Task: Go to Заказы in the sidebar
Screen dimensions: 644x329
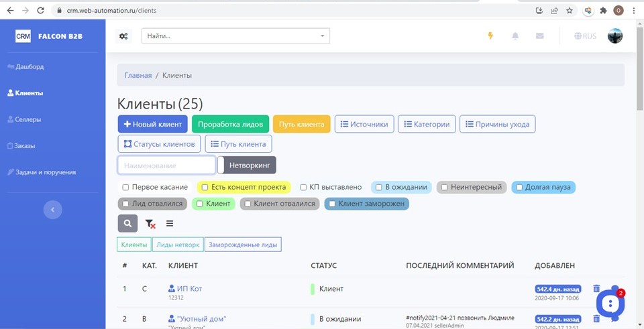Action: pos(25,145)
